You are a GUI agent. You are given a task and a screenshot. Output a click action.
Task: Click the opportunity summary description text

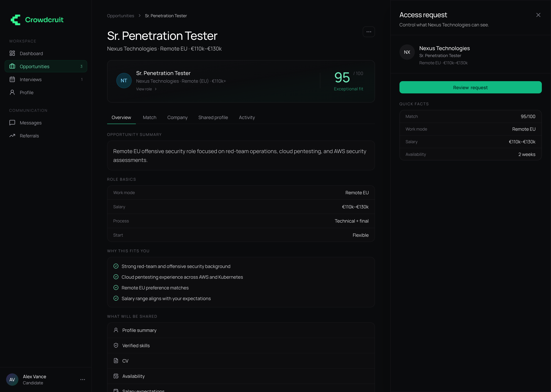240,156
